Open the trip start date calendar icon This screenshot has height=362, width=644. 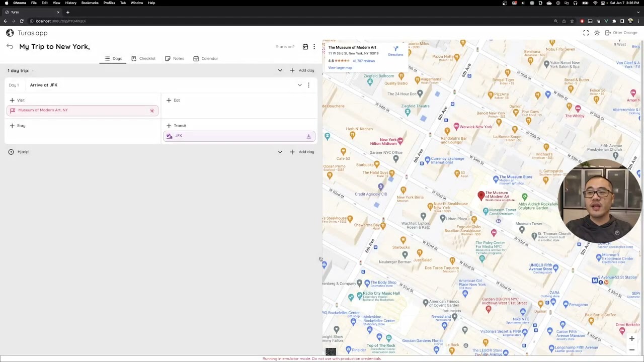tap(305, 47)
